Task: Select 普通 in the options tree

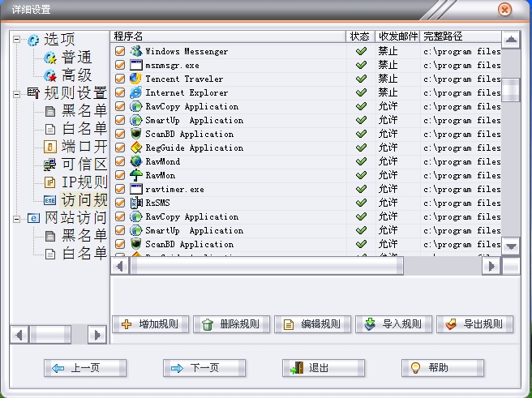Action: pyautogui.click(x=76, y=58)
